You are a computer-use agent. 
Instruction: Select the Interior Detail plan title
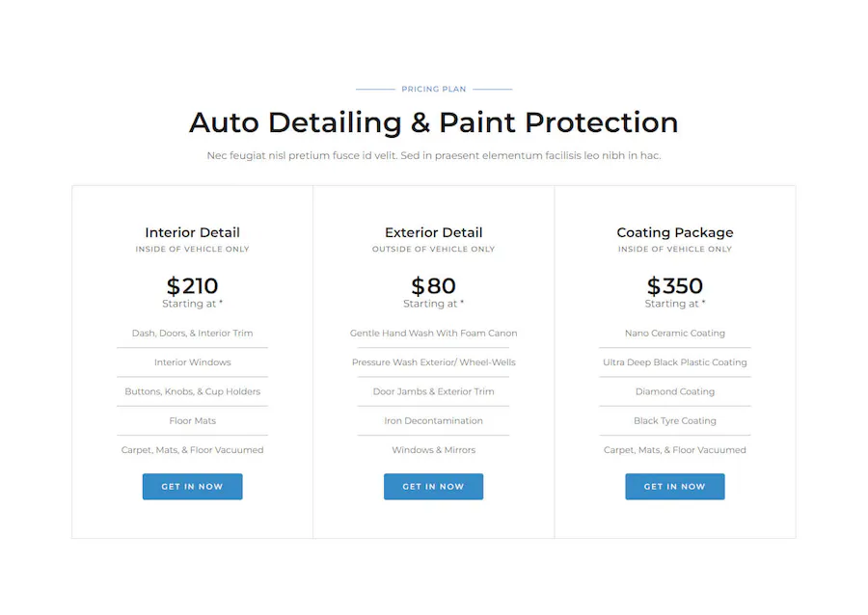tap(192, 232)
